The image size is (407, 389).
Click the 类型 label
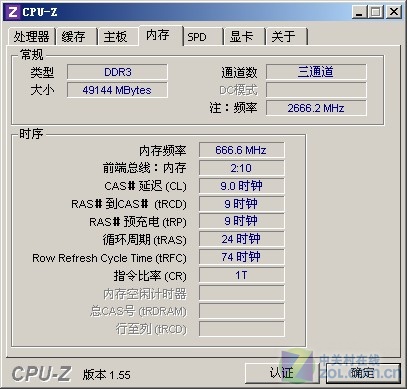42,72
